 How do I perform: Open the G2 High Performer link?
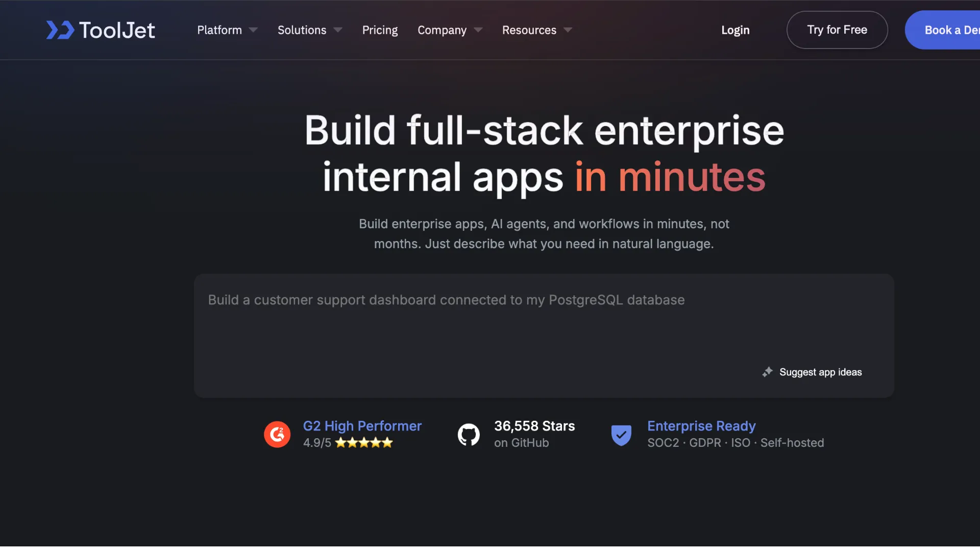[362, 426]
